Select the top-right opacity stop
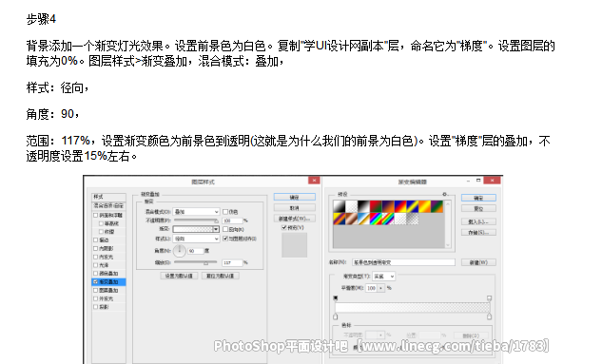Viewport: 602px width, 364px height. [x=489, y=298]
